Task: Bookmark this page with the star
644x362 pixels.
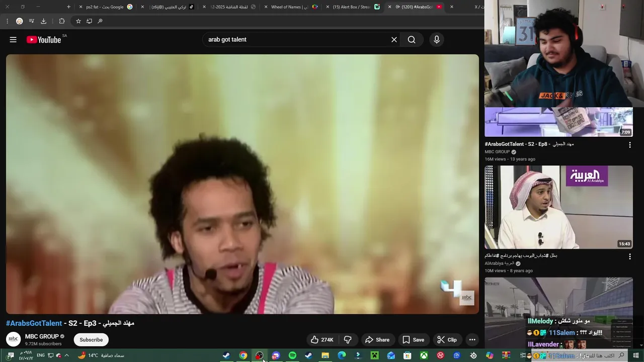Action: 78,21
